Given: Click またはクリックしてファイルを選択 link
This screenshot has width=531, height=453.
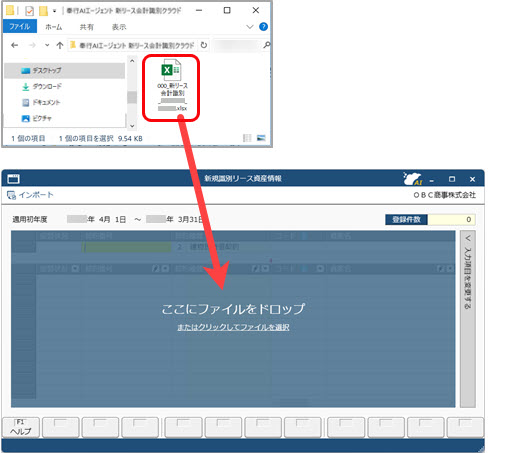Looking at the screenshot, I should click(x=233, y=327).
